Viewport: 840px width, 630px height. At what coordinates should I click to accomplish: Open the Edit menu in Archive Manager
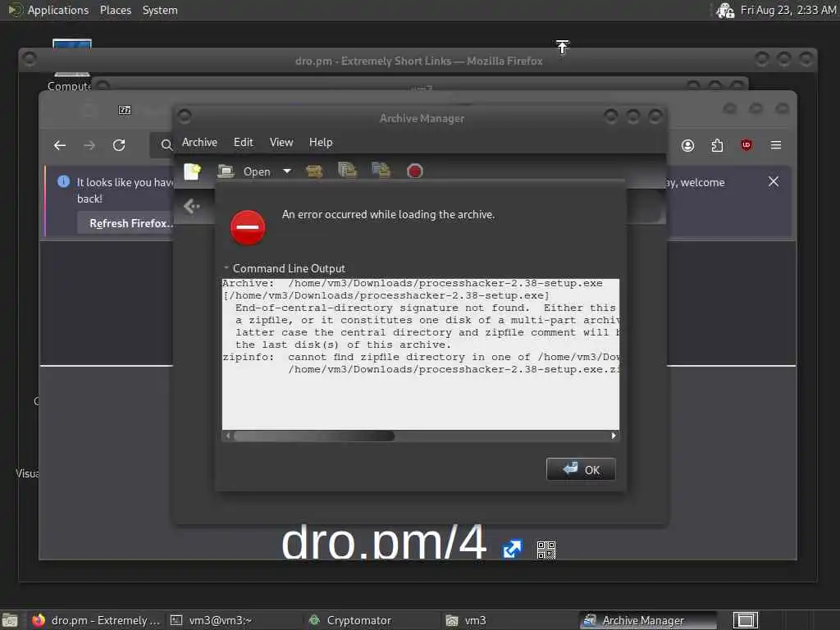coord(243,142)
